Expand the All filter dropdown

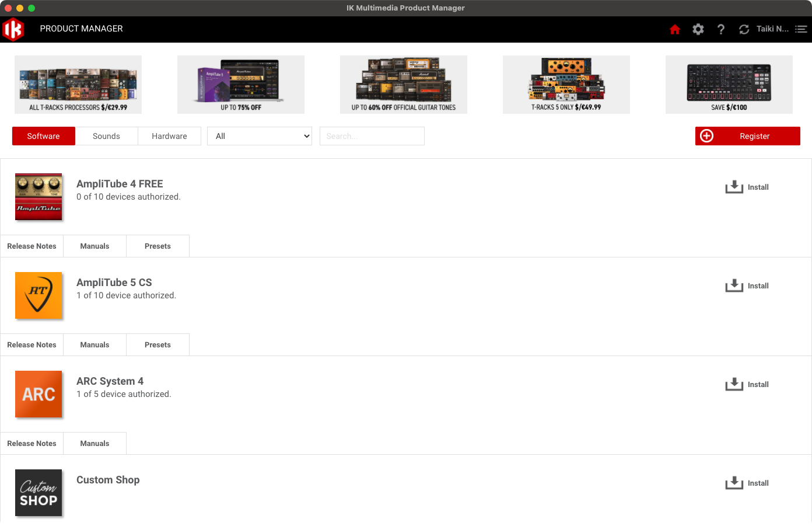coord(260,136)
